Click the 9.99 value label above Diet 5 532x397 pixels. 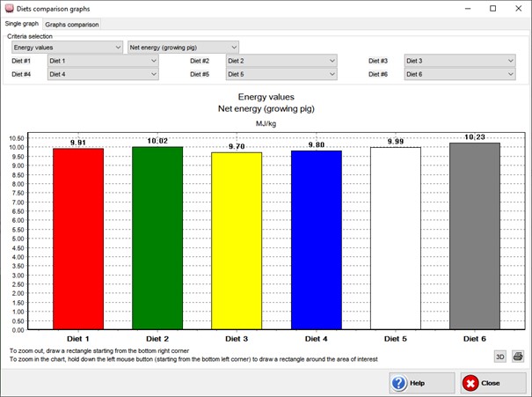396,142
